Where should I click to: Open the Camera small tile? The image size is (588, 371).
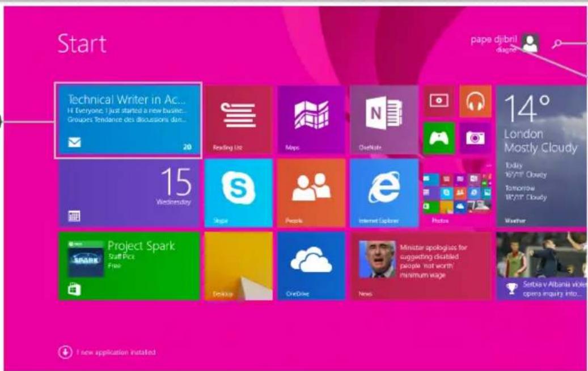point(475,138)
